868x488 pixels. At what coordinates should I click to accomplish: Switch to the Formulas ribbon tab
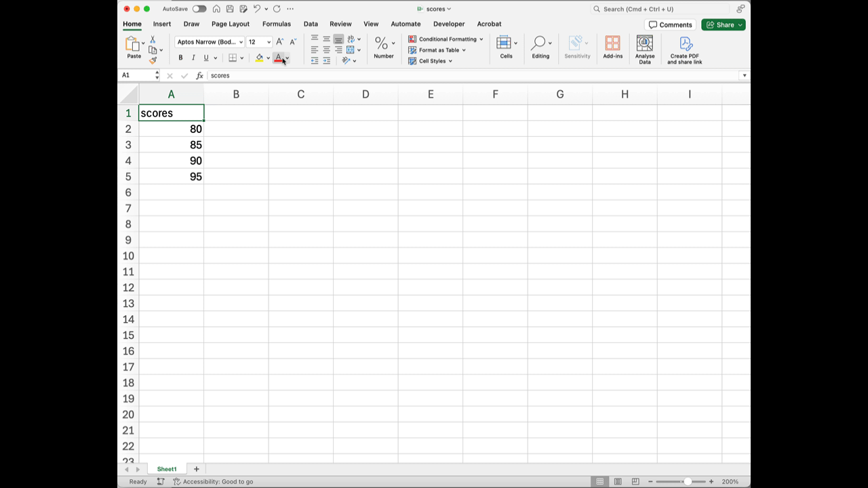tap(276, 24)
